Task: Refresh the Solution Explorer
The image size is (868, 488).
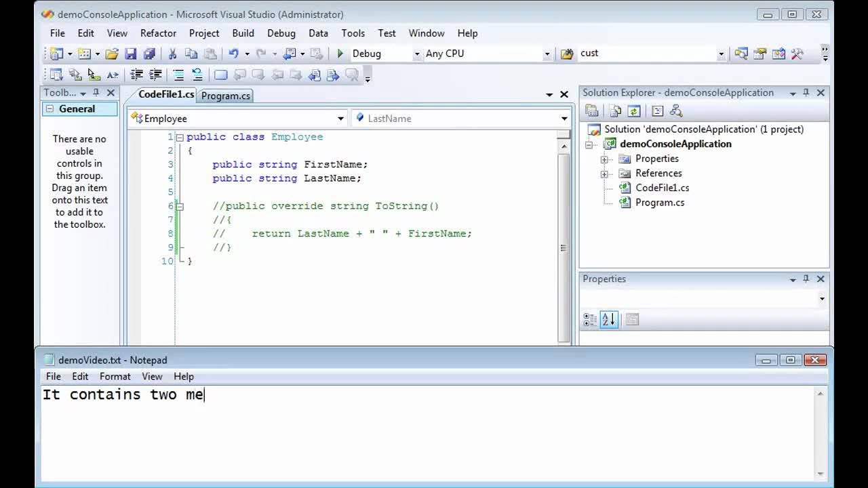Action: [634, 111]
